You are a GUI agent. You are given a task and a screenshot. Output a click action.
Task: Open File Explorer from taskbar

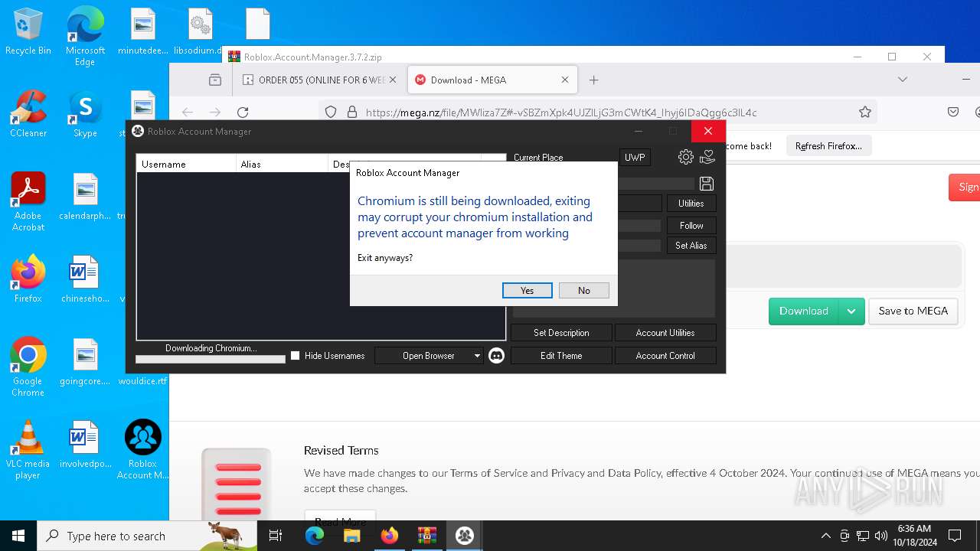point(352,536)
